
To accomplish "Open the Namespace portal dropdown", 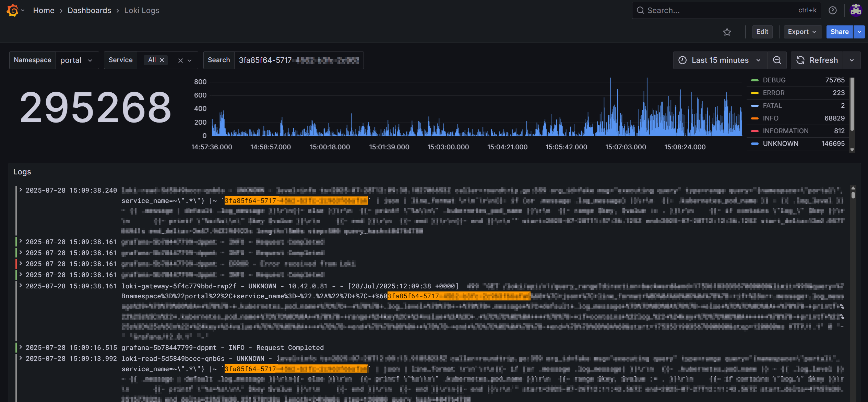I will [77, 60].
